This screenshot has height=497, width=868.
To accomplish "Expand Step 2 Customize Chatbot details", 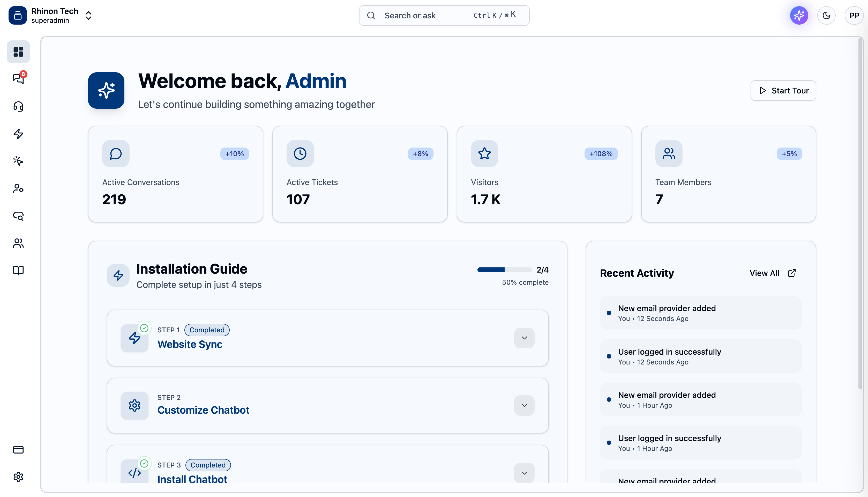I will click(x=524, y=406).
